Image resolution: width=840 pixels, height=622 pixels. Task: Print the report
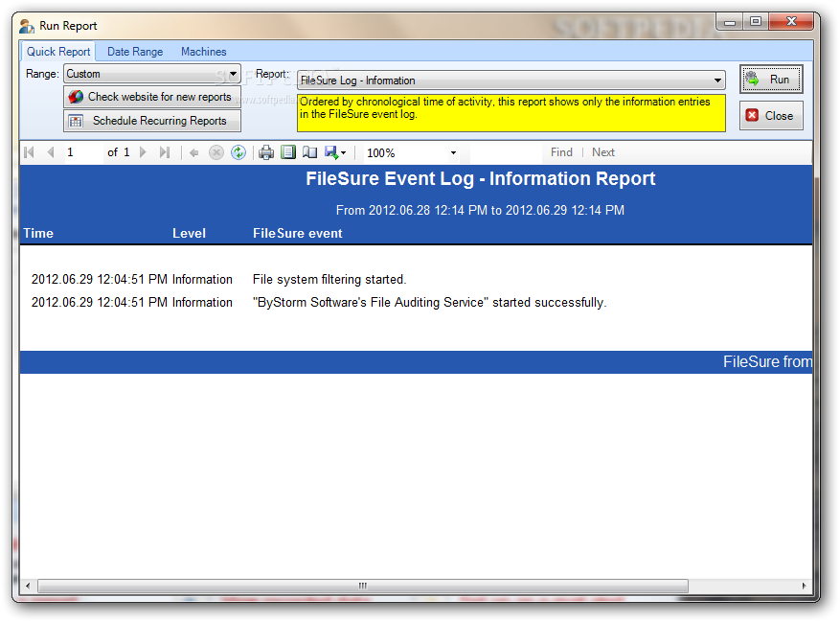coord(266,152)
